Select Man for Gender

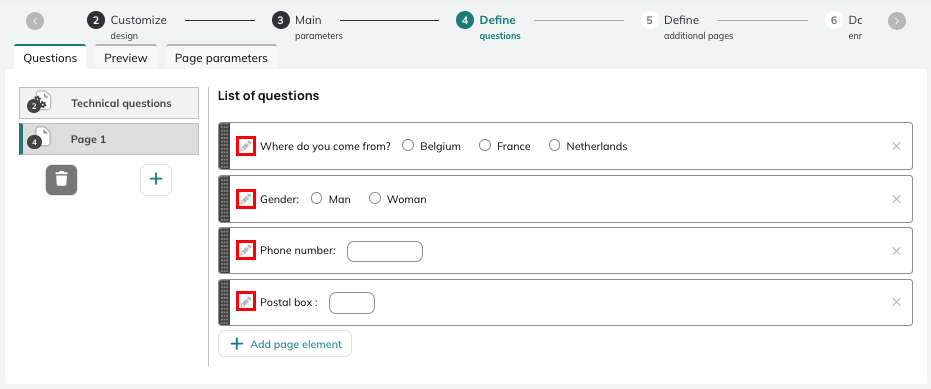[316, 198]
